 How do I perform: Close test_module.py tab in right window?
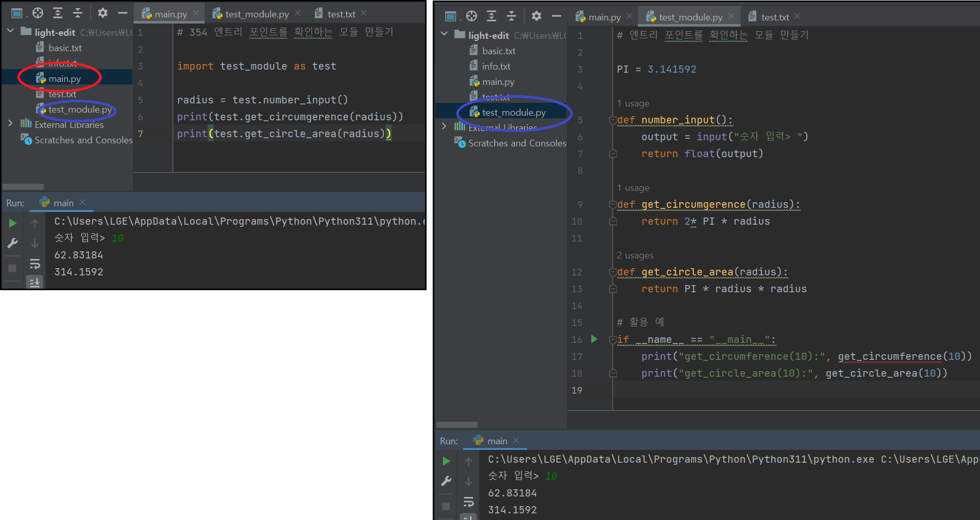731,16
